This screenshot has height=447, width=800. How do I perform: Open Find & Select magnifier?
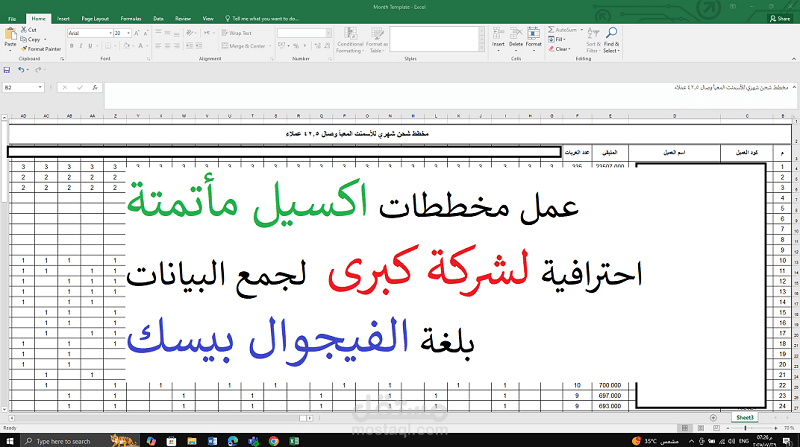tap(611, 33)
